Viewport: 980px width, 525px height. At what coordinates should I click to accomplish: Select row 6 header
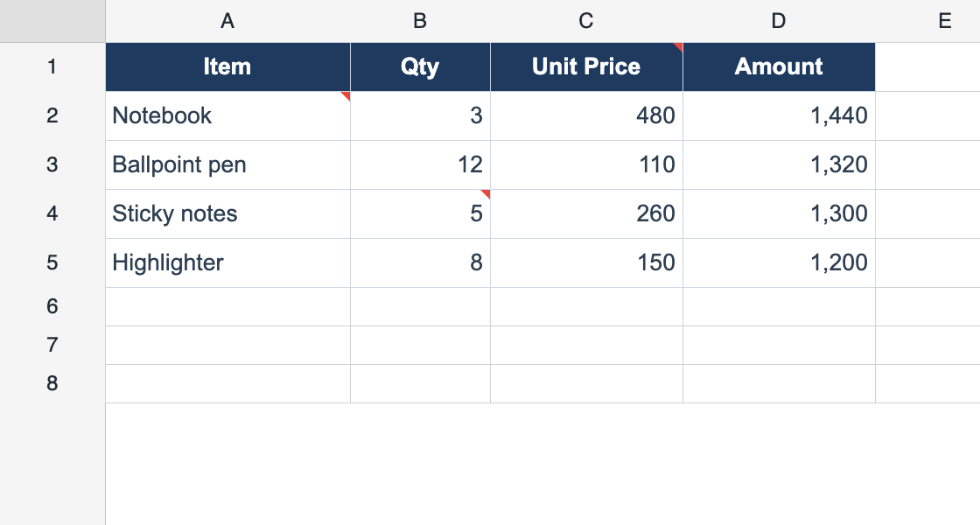click(x=52, y=307)
